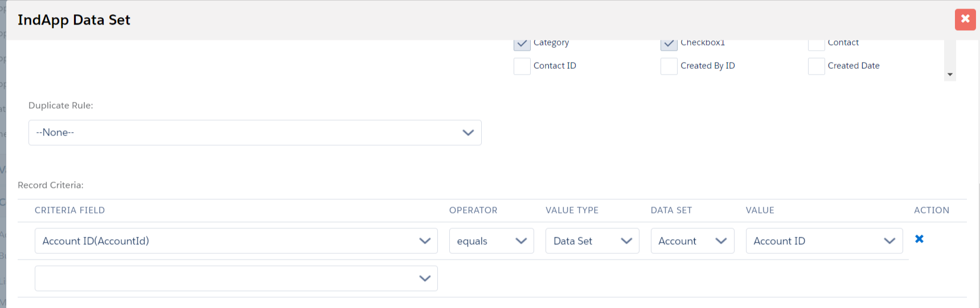Click the Duplicate Rule chevron arrow
This screenshot has width=980, height=308.
(x=468, y=133)
